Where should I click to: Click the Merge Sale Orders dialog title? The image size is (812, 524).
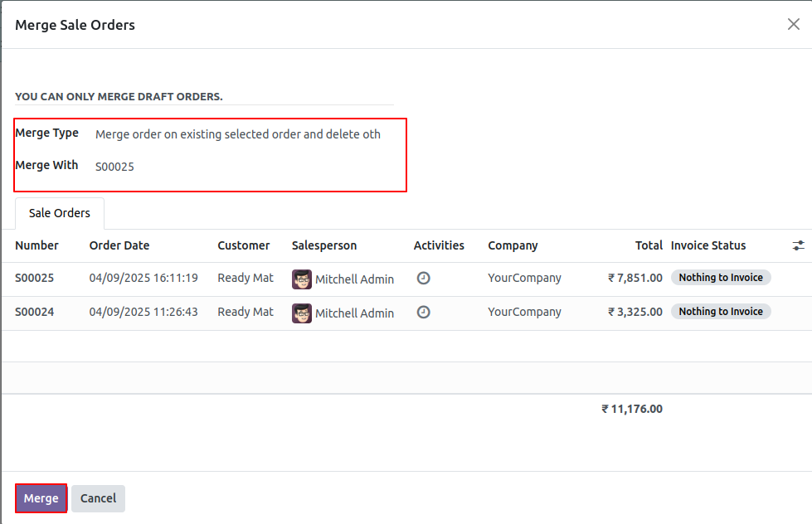point(75,25)
